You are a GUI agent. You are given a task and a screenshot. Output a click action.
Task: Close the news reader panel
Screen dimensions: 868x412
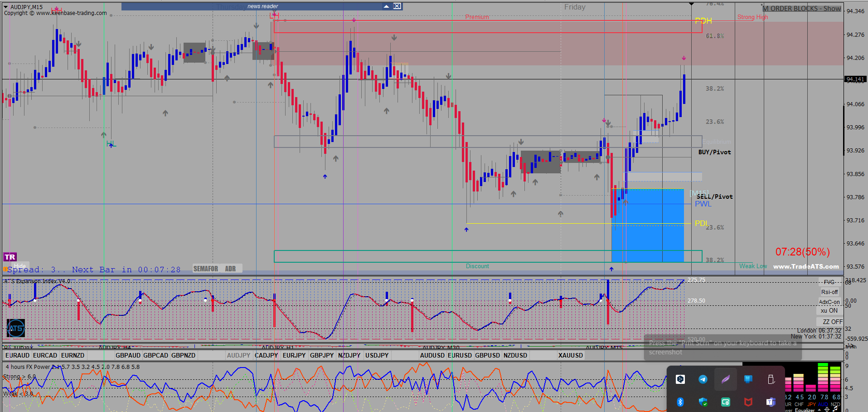pos(397,6)
